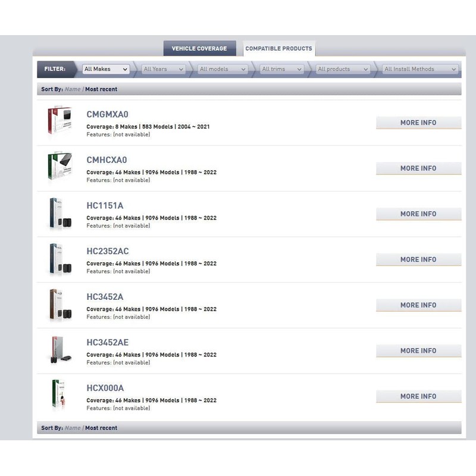Open the All Install Methods dropdown
The width and height of the screenshot is (476, 476).
pyautogui.click(x=420, y=69)
